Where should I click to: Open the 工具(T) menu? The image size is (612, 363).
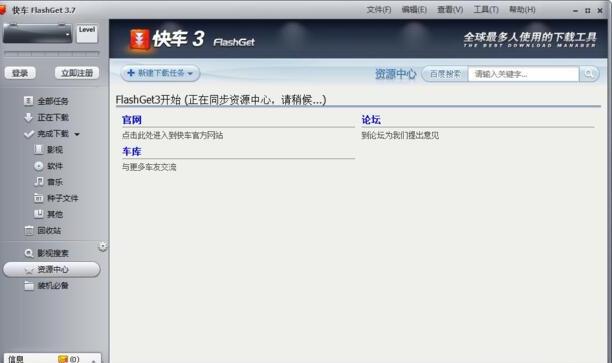(486, 10)
